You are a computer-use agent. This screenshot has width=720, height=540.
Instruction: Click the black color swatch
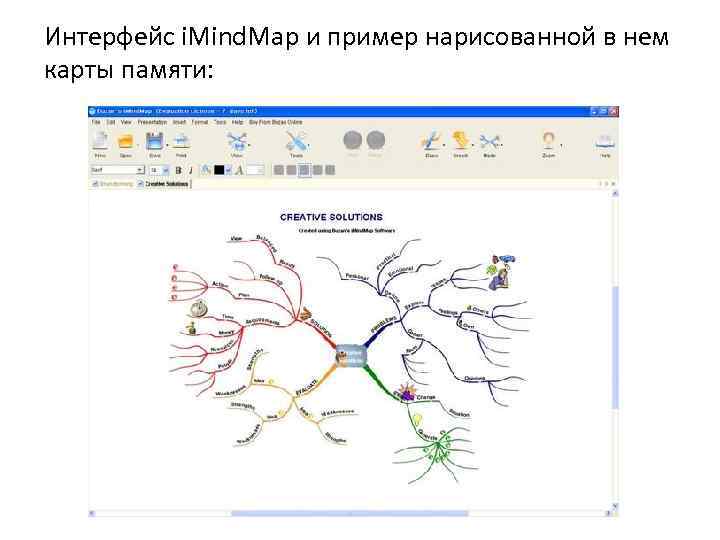click(x=219, y=170)
